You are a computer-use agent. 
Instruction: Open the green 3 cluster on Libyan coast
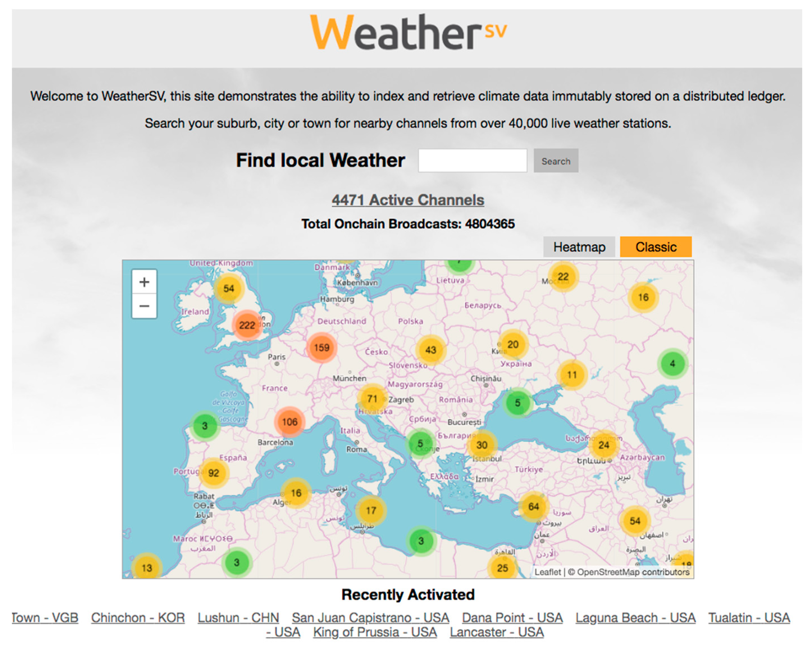tap(421, 541)
